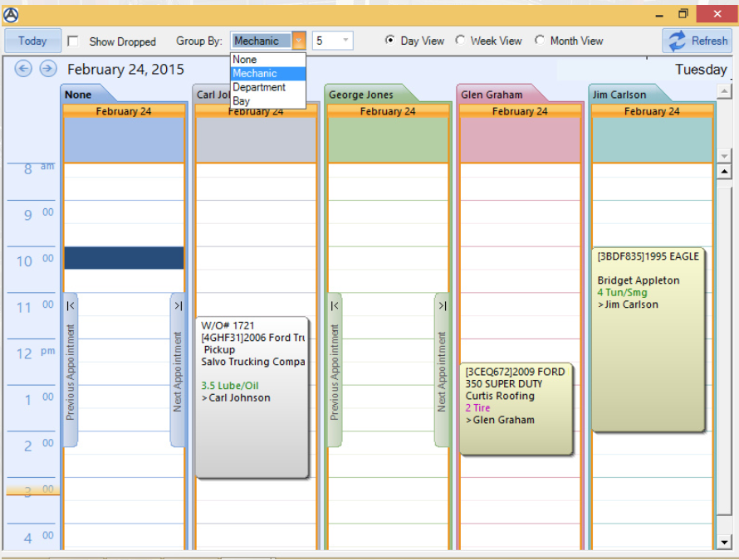Click all-day area of George Jones column
739x560 pixels.
click(388, 140)
